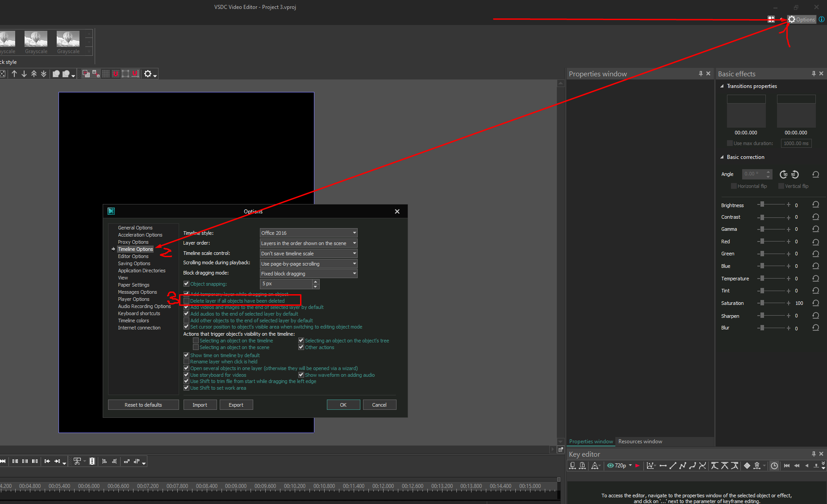Open Scrolling mode during playback dropdown

309,264
